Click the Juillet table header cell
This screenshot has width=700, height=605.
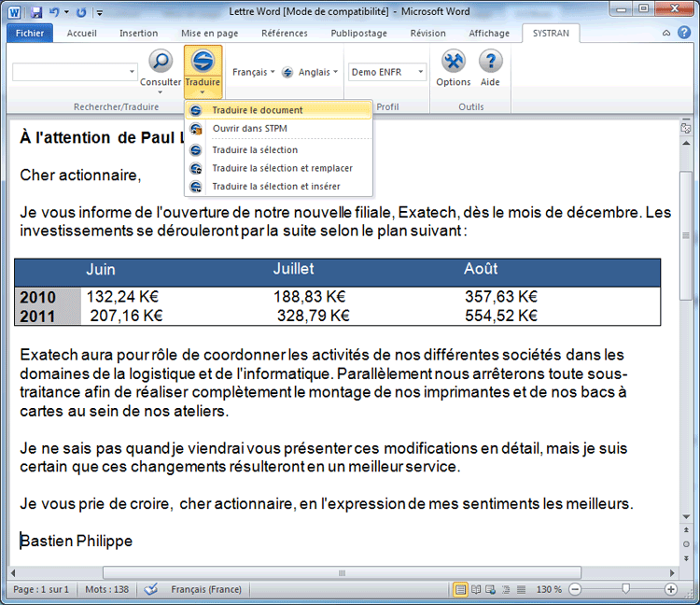pos(293,269)
